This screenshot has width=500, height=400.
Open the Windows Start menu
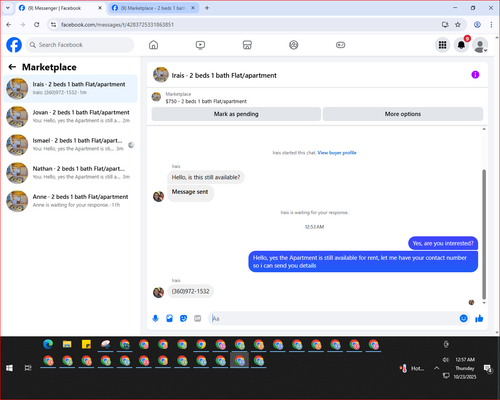[x=9, y=368]
